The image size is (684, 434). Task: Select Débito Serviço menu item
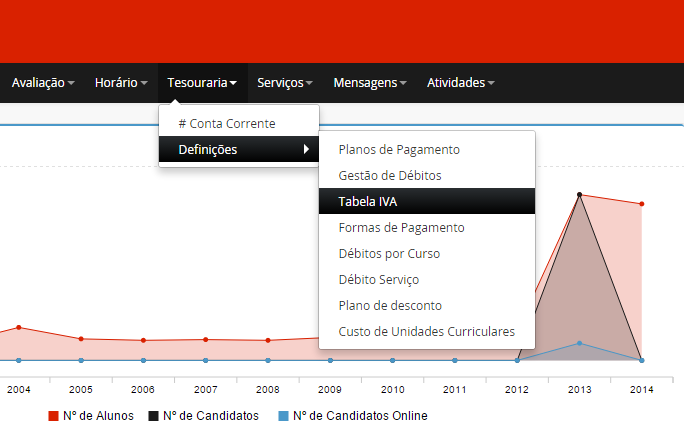[379, 280]
